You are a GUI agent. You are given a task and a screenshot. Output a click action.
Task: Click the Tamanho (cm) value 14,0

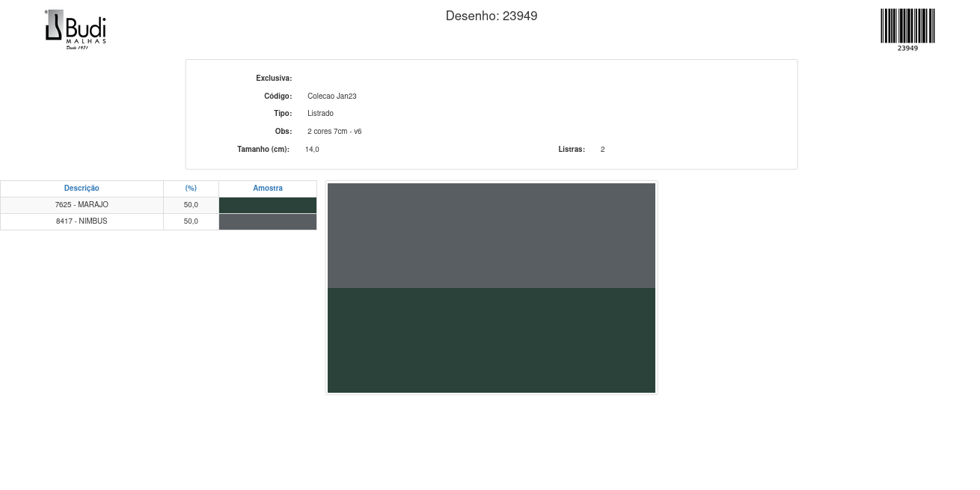(x=312, y=150)
